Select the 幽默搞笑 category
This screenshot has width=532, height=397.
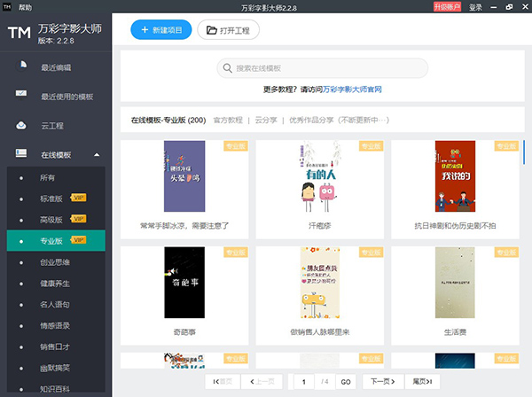[56, 368]
